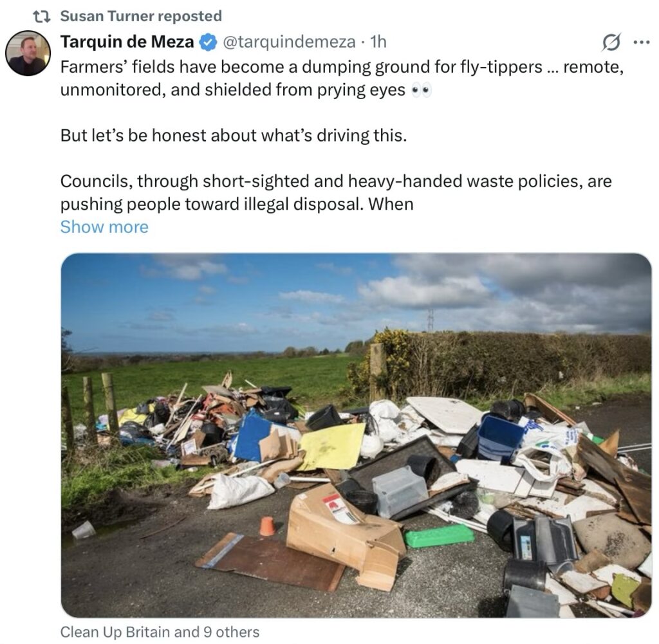Click the eyes emoji in the post
Screen dimensions: 659x644
(421, 91)
